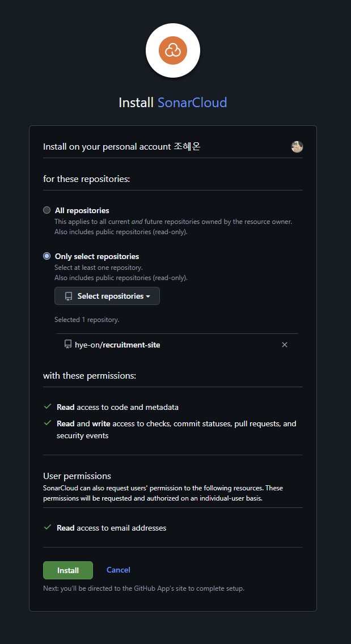Click the user avatar thumbnail
The width and height of the screenshot is (351, 644).
(297, 147)
